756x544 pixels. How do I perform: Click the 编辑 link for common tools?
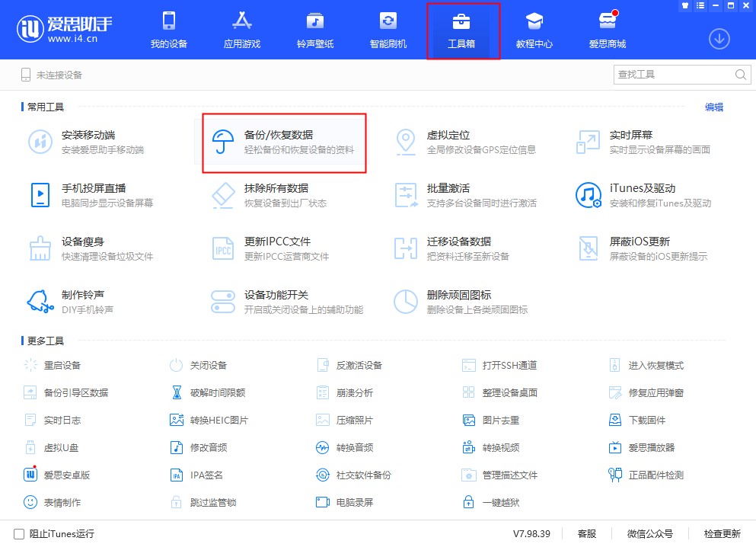(714, 107)
